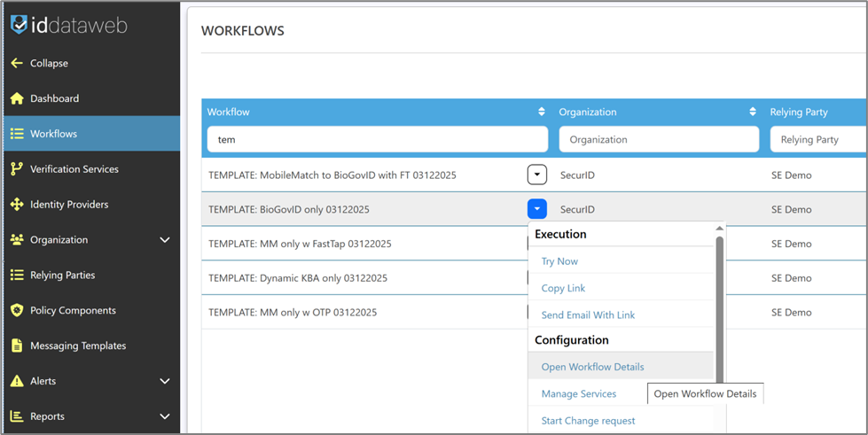
Task: Click the Relying Parties list icon
Action: tap(17, 276)
